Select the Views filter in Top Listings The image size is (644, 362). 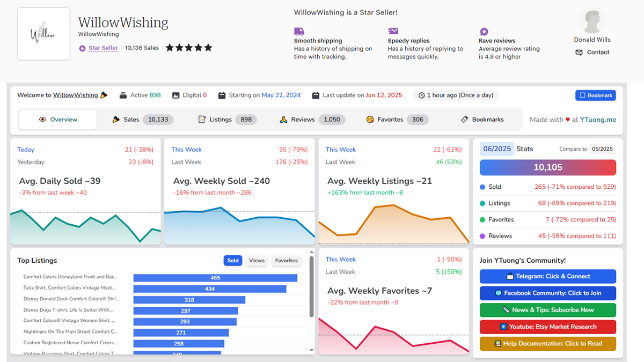[x=257, y=261]
